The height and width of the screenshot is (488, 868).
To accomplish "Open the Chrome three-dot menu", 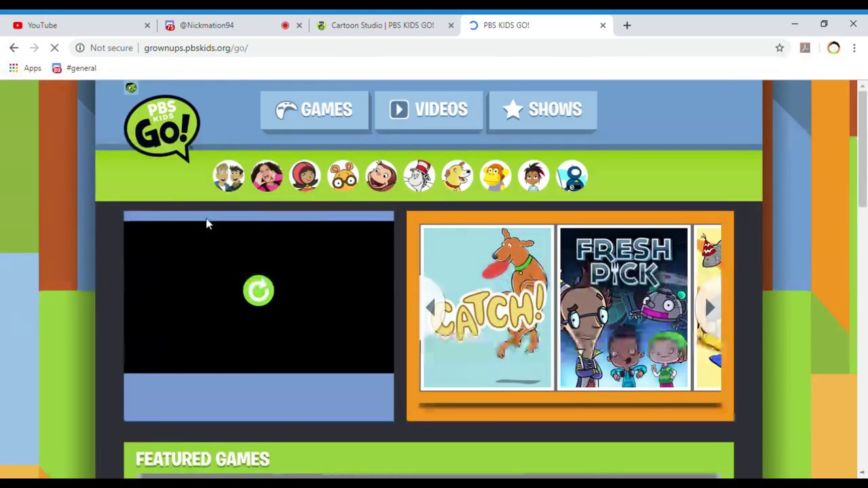I will [854, 47].
